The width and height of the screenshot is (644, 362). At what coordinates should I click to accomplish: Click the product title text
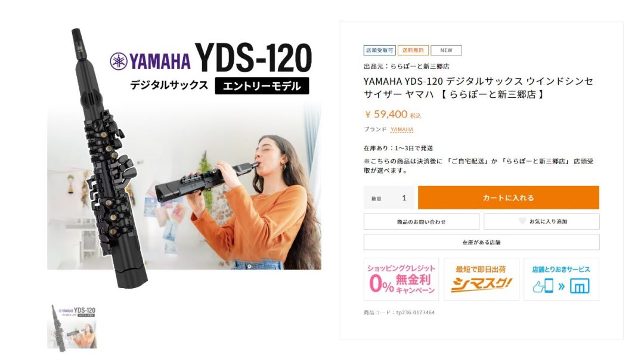[478, 88]
